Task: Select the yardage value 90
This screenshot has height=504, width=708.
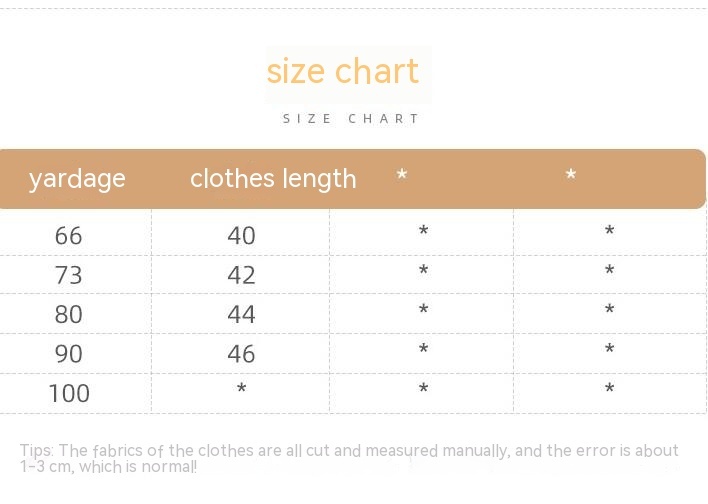Action: click(x=69, y=354)
